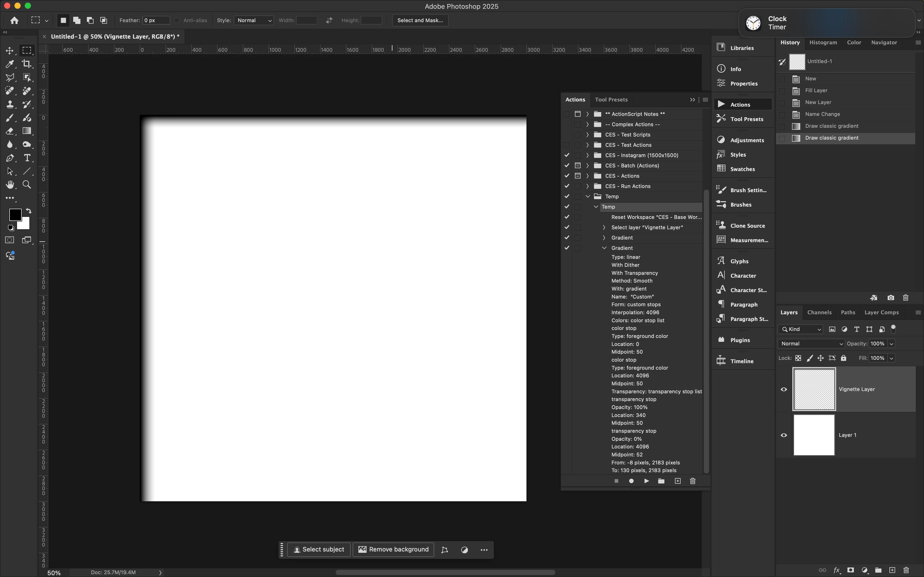This screenshot has height=577, width=924.
Task: Click the Select and Mask button
Action: point(420,20)
